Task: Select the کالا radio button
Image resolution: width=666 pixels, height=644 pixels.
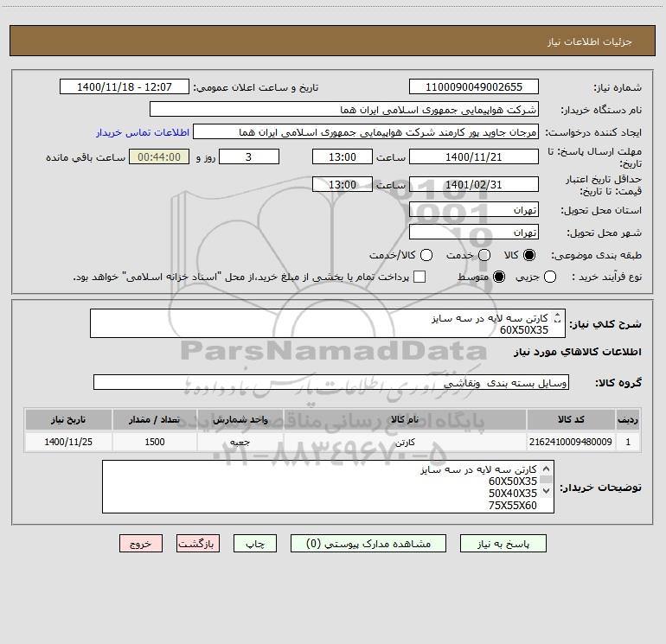Action: [x=529, y=255]
